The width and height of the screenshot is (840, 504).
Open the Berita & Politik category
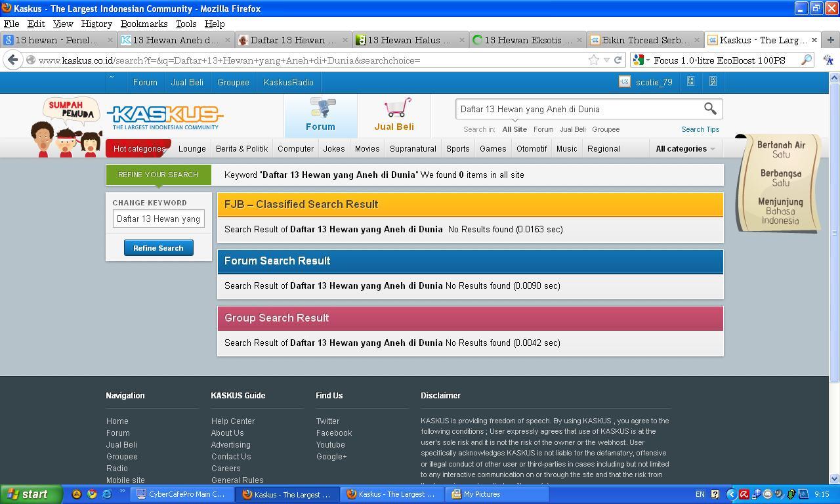pyautogui.click(x=241, y=148)
